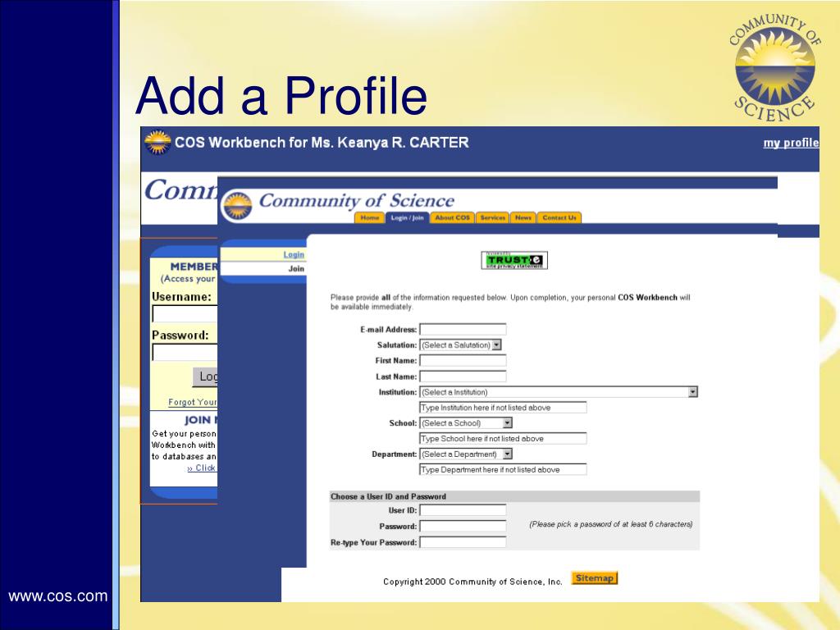Click the Type Department here text field

pyautogui.click(x=503, y=470)
